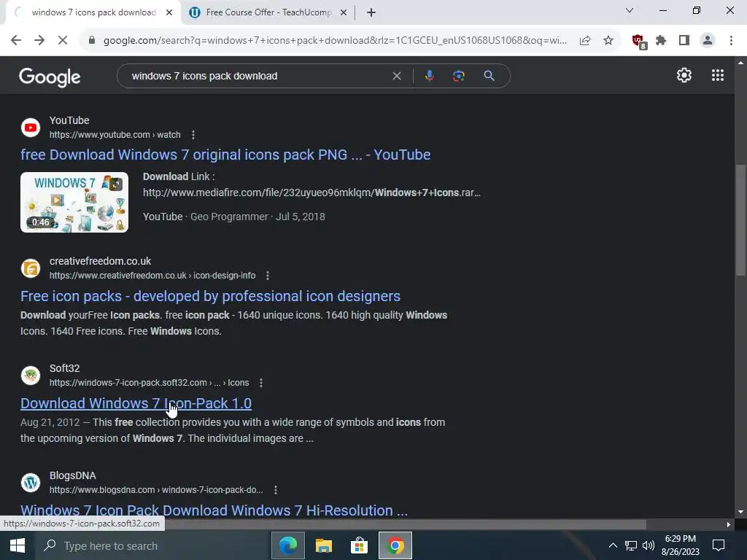This screenshot has height=560, width=747.
Task: Click the creativefreedom.co.uk favicon
Action: coord(31,268)
